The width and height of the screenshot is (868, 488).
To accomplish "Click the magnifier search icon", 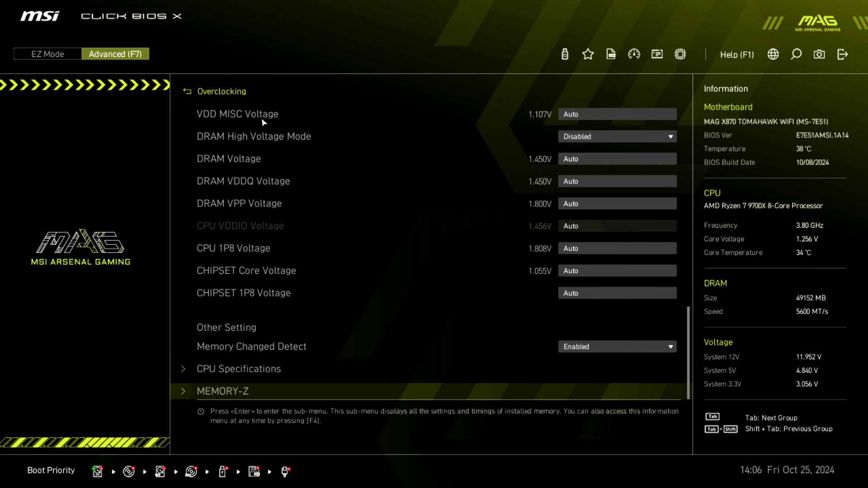I will tap(796, 54).
